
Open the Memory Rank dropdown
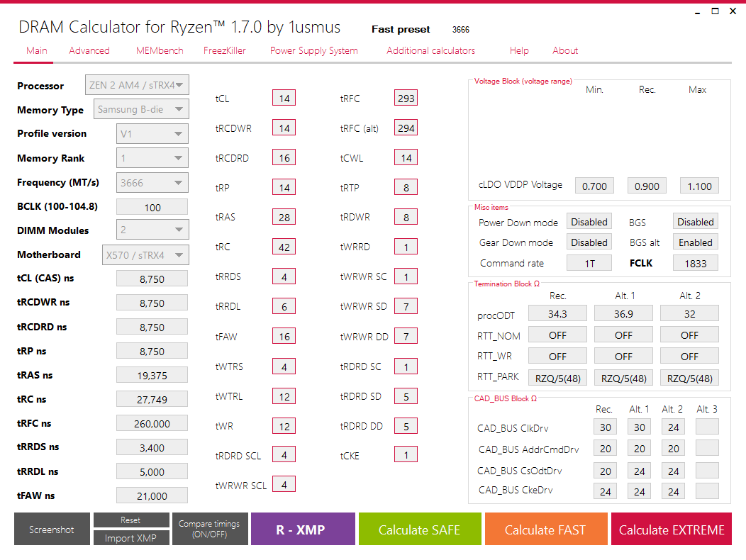click(x=152, y=158)
